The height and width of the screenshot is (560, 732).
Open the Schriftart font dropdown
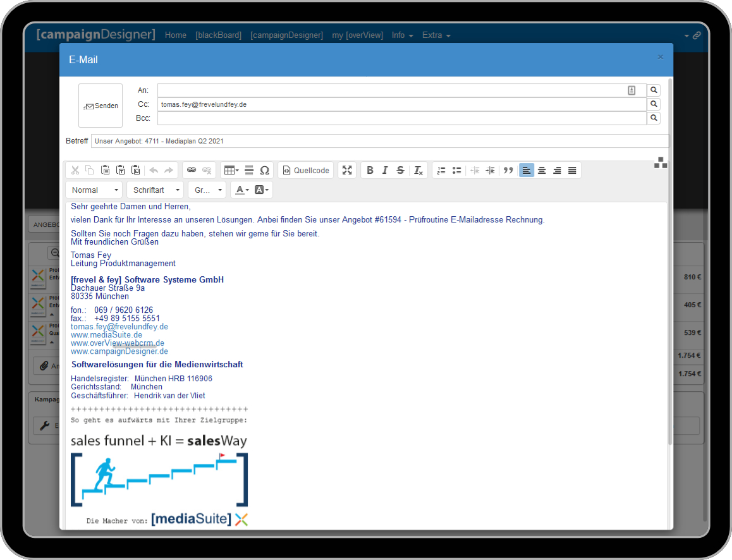[156, 190]
